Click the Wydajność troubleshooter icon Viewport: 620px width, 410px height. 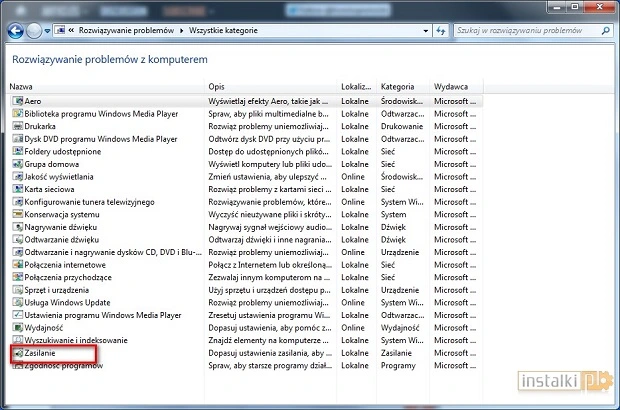point(16,328)
